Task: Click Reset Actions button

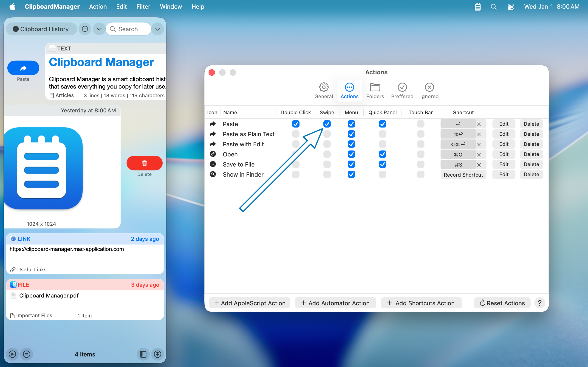Action: pyautogui.click(x=502, y=303)
